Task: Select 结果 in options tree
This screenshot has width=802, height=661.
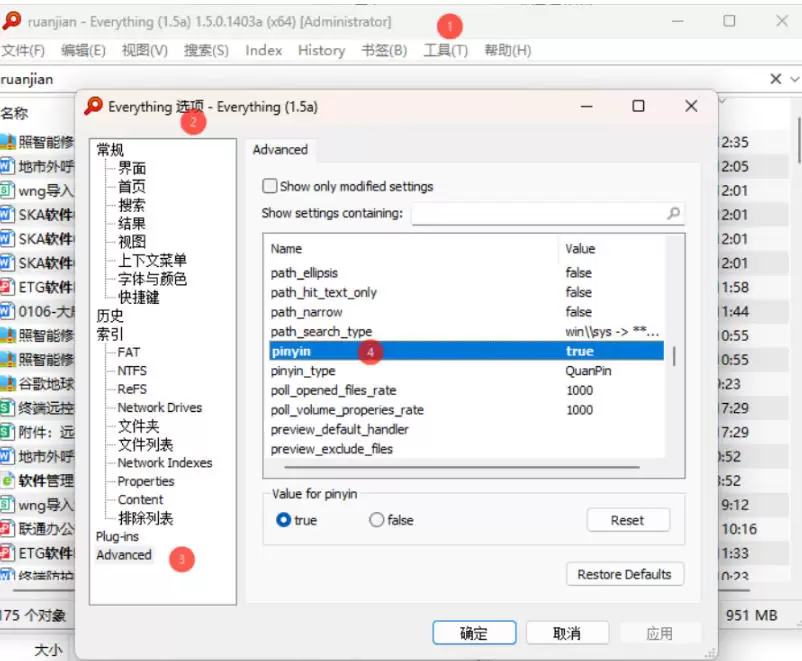Action: coord(131,223)
